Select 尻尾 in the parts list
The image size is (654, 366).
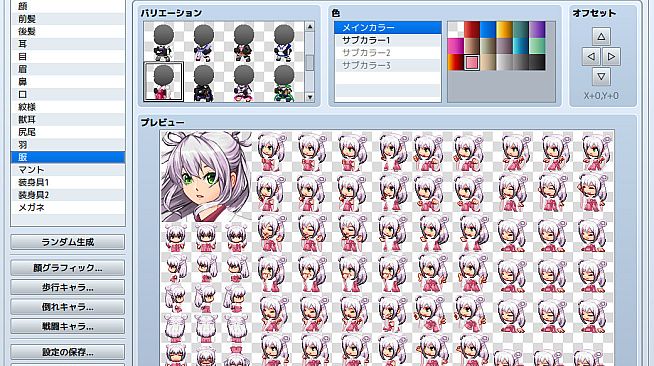(68, 132)
